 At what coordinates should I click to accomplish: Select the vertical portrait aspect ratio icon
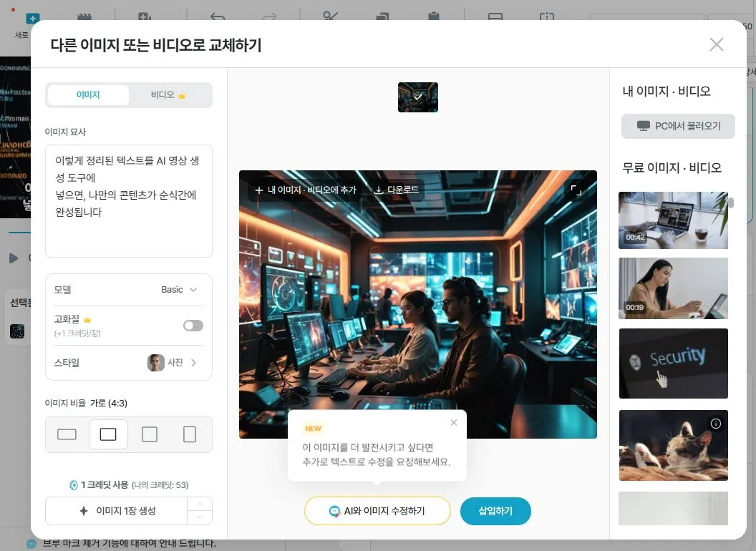tap(188, 434)
